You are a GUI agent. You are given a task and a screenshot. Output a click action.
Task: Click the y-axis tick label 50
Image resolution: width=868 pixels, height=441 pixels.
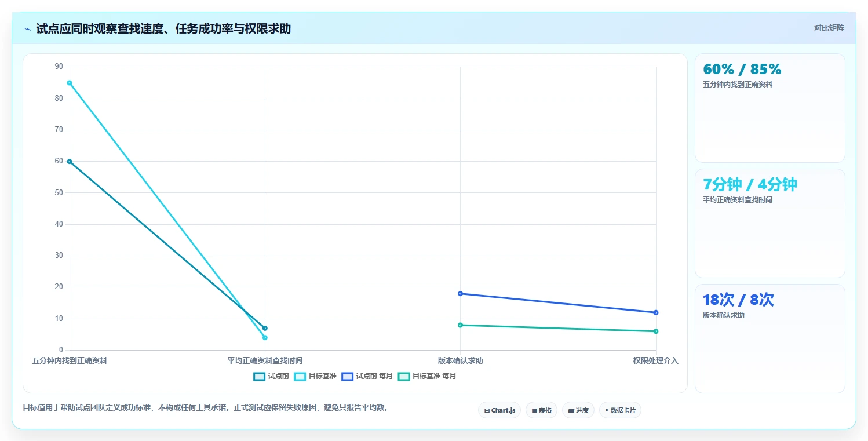(x=59, y=193)
